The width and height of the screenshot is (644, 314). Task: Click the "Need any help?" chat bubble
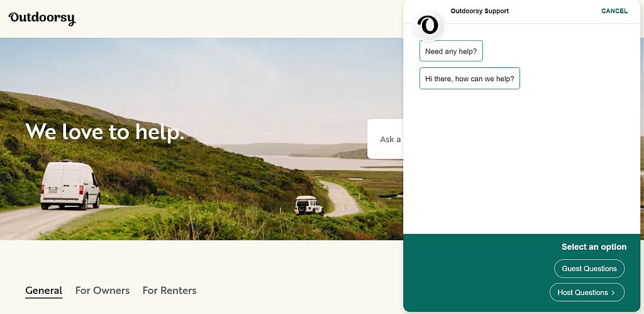point(451,51)
